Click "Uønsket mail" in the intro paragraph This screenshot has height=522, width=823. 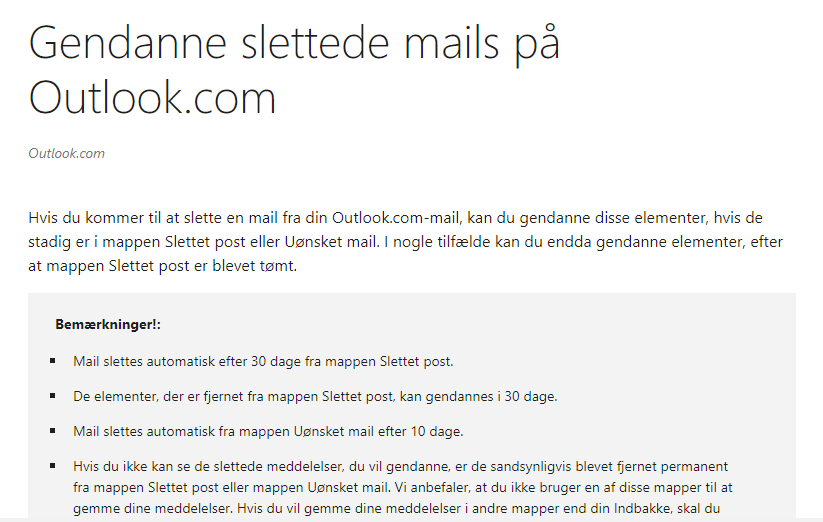(x=331, y=241)
